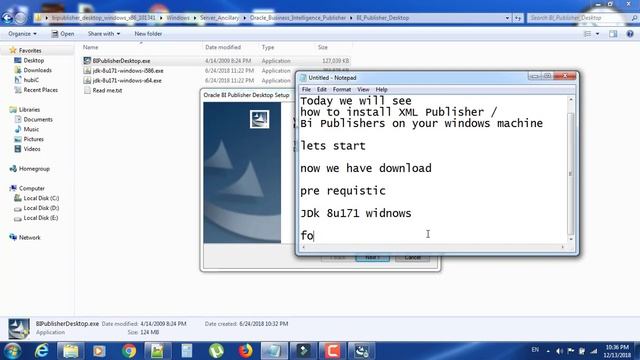640x360 pixels.
Task: Open Notepad File menu
Action: [x=306, y=89]
